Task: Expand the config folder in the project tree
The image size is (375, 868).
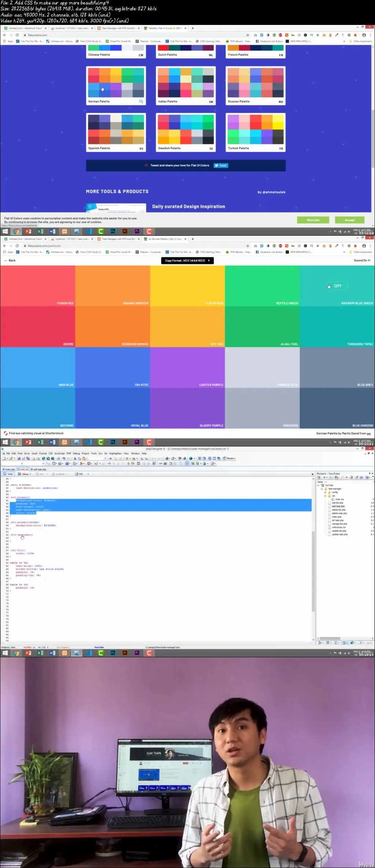Action: (x=325, y=492)
